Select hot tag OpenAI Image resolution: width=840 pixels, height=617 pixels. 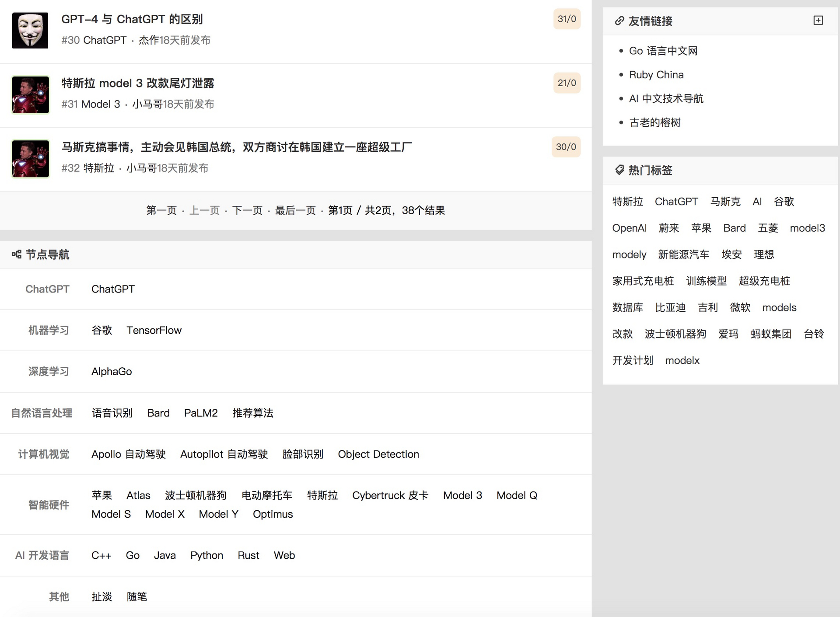629,228
